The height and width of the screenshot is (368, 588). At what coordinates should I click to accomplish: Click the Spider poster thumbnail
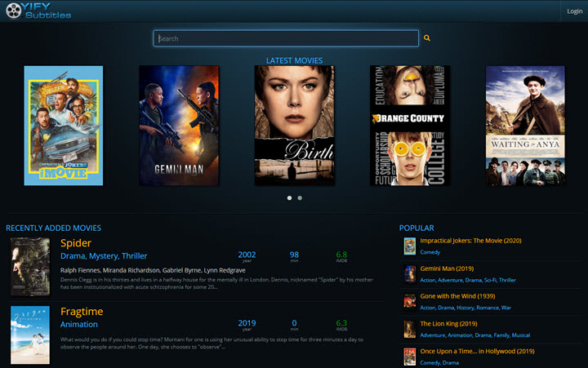pos(30,267)
